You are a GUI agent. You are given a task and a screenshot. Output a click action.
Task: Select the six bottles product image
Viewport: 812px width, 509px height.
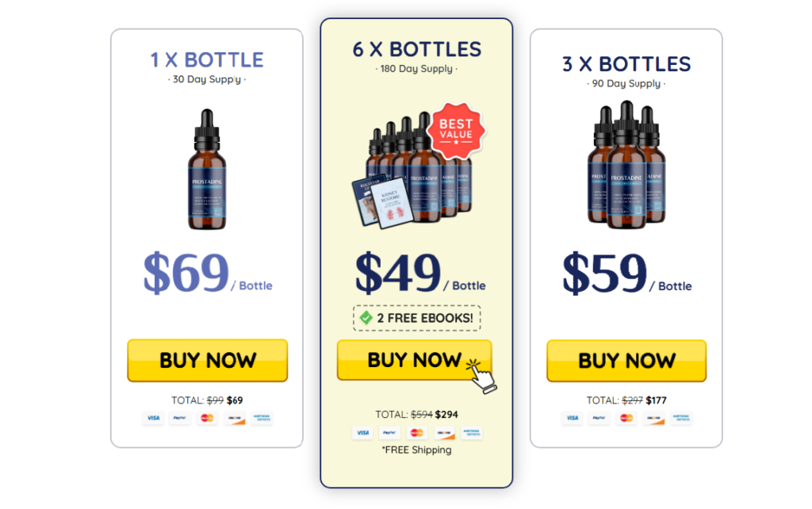[x=419, y=168]
